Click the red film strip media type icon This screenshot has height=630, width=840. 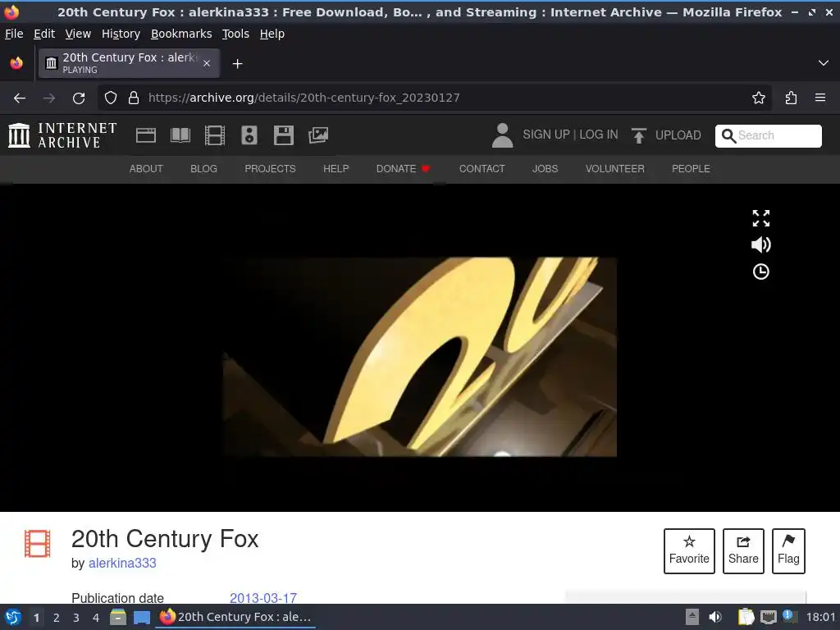click(x=38, y=544)
